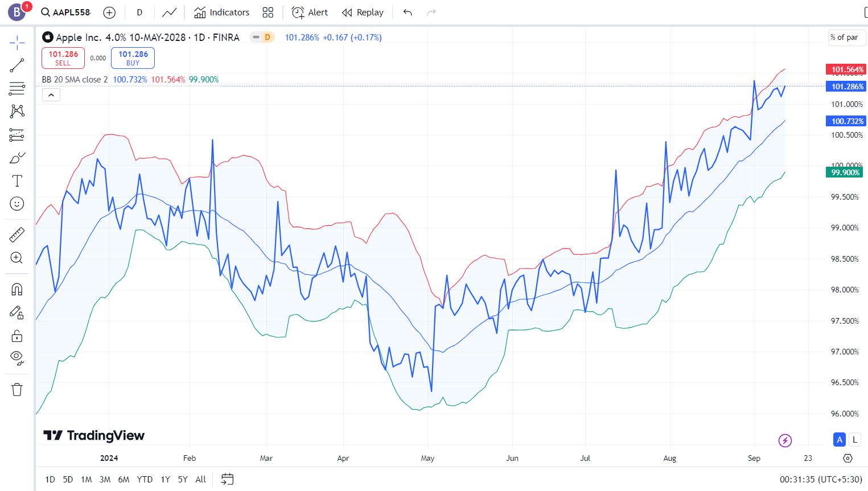Add a symbol to compare

coord(110,13)
